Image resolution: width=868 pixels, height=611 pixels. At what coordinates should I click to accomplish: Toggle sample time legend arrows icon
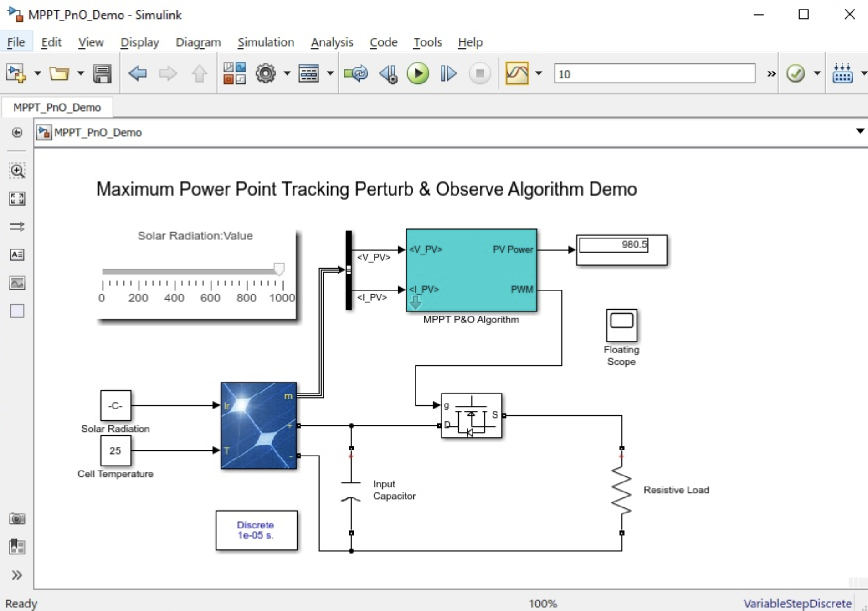[17, 227]
